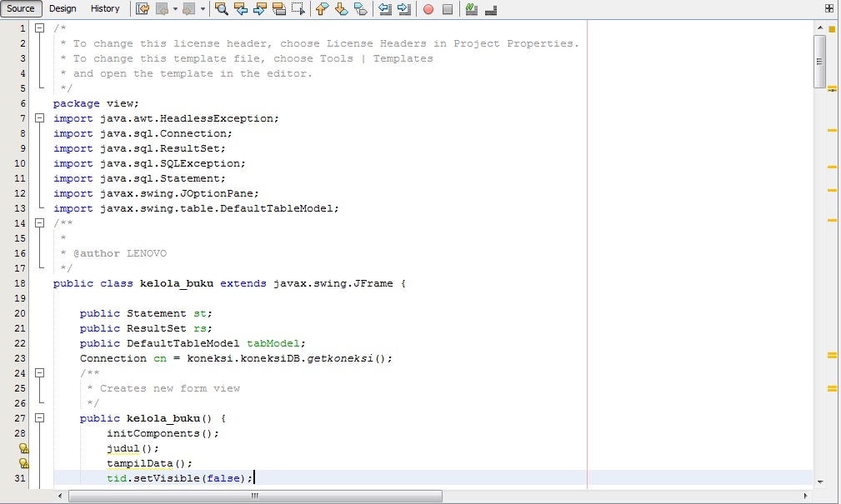Jump to the previous bookmark
The height and width of the screenshot is (504, 841).
(x=321, y=8)
